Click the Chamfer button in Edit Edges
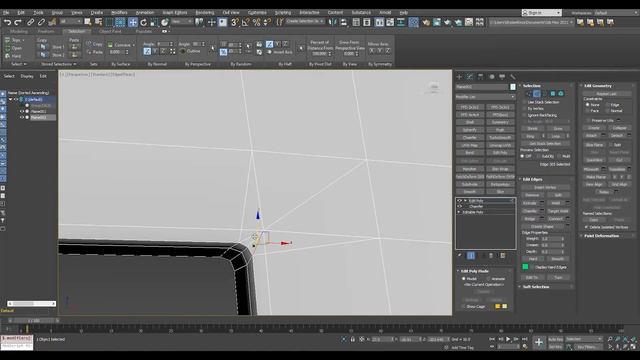640x360 pixels. [530, 211]
